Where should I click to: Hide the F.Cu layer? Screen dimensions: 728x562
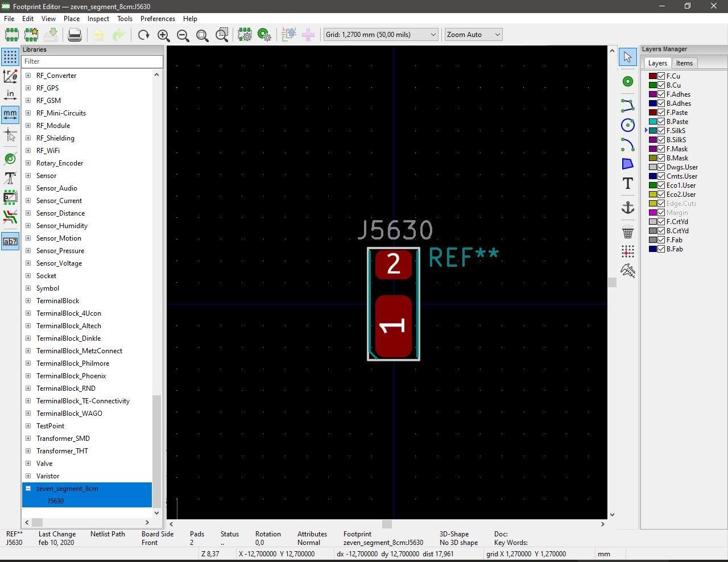tap(661, 76)
